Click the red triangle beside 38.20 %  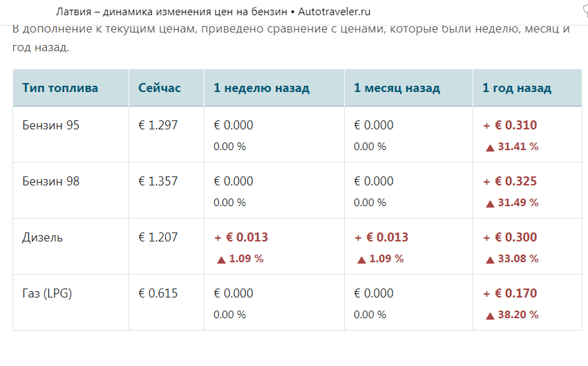[x=490, y=315]
